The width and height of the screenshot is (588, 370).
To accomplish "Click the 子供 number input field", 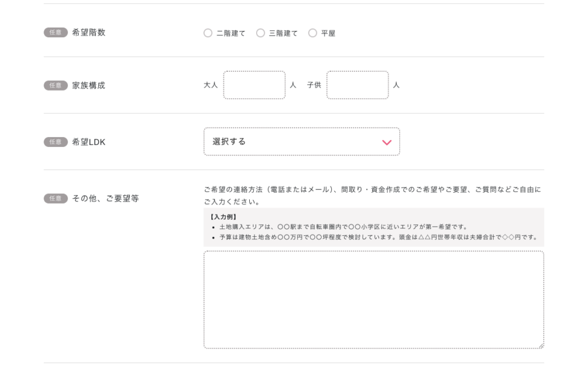I will click(357, 85).
